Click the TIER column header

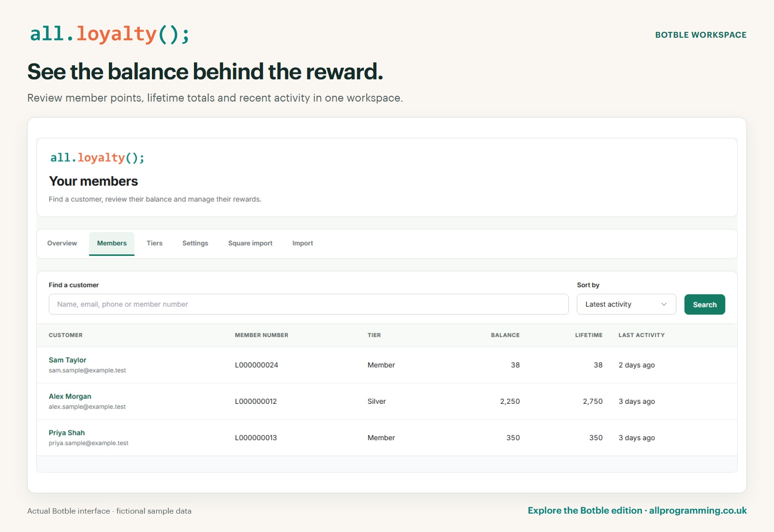click(x=374, y=335)
